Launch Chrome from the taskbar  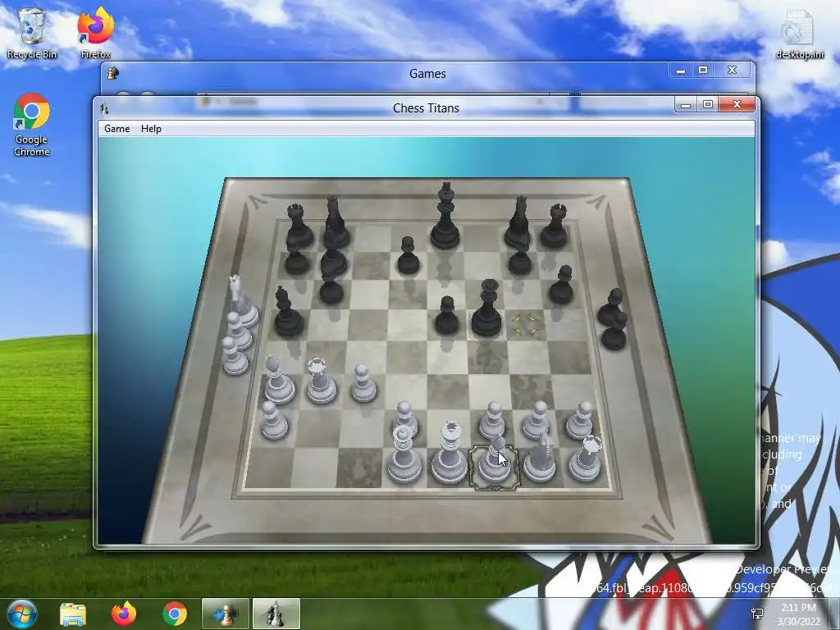174,614
